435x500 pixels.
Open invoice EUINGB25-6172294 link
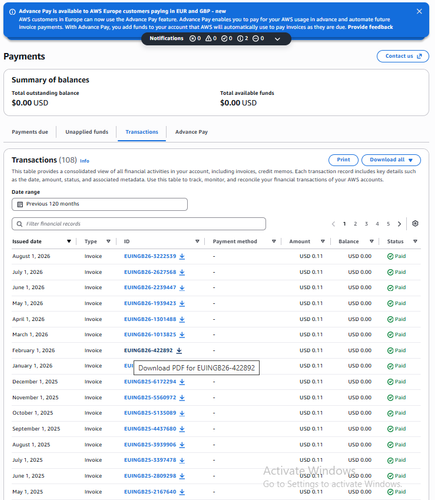point(150,382)
